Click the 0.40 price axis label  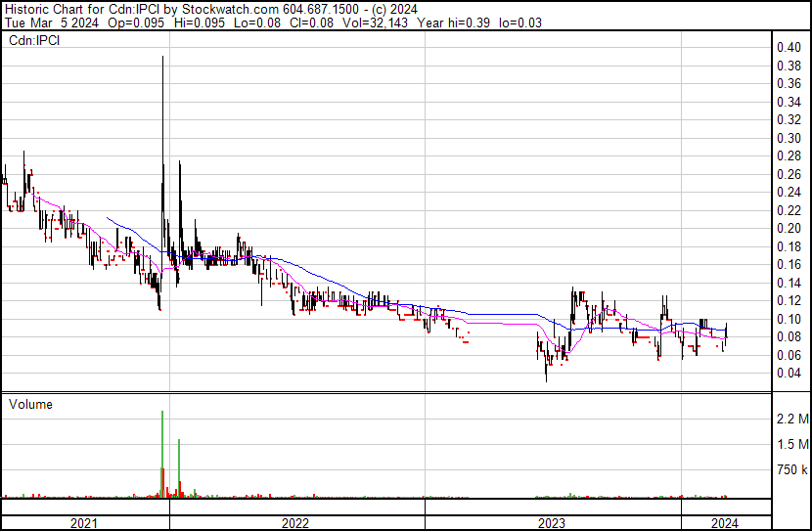pyautogui.click(x=789, y=47)
